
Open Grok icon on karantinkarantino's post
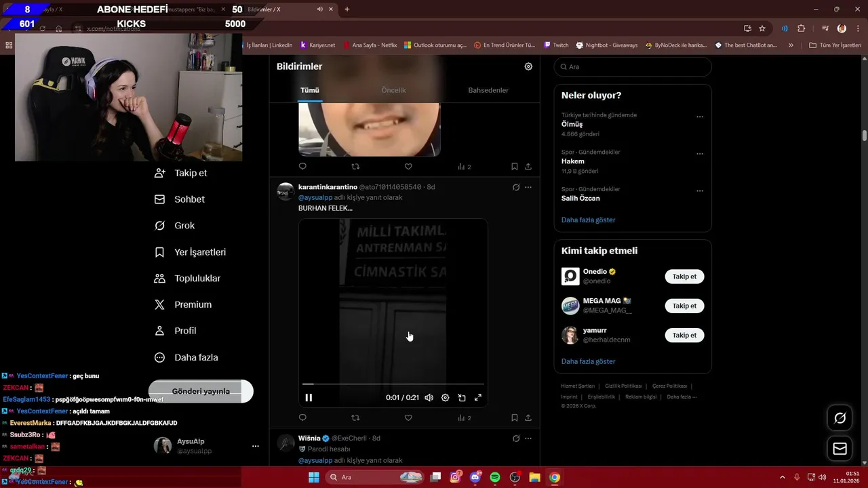point(516,187)
